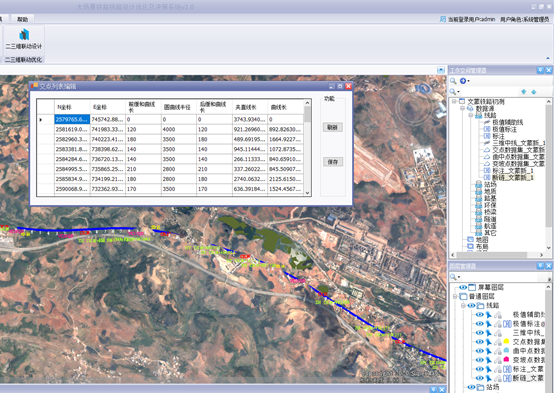Collapse the 线路 dataset node in workspace tree

(471, 115)
